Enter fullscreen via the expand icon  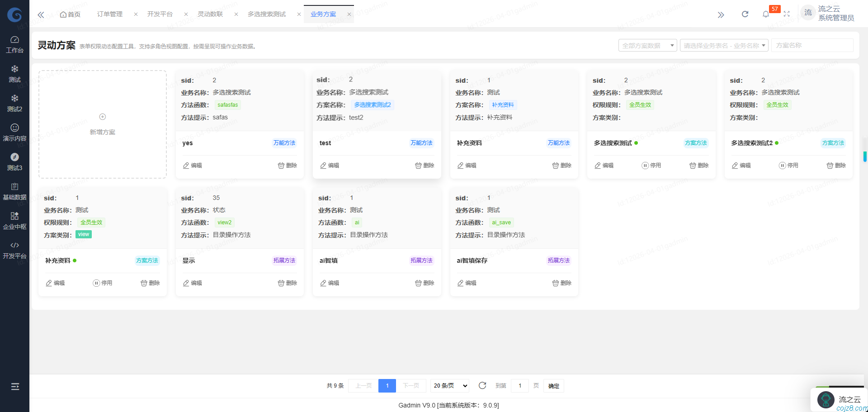(787, 14)
